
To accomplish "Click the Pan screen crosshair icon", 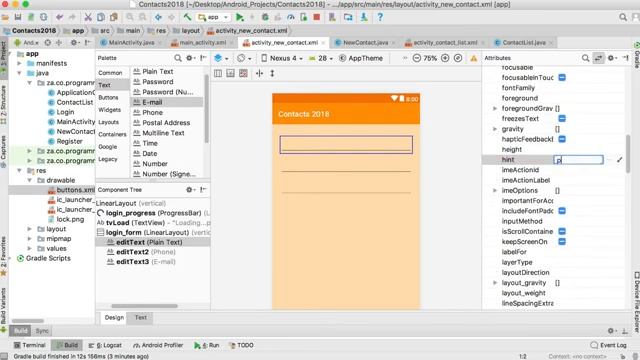I will point(259,73).
